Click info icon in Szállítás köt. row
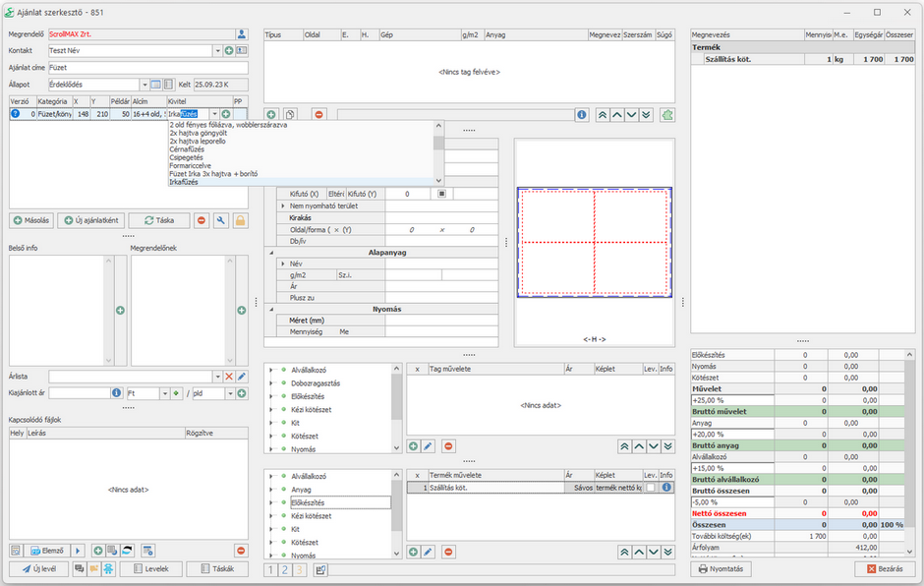Screen dimensions: 924x586 666,488
